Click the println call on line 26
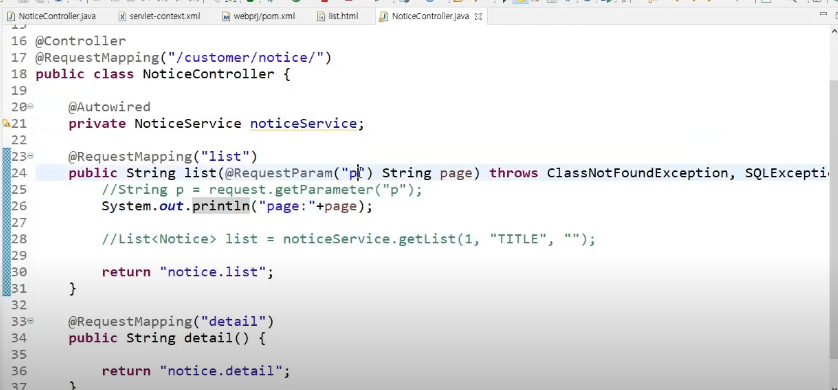This screenshot has width=838, height=390. coord(221,206)
